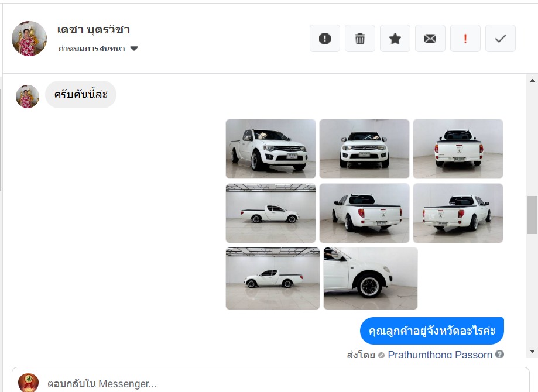538x392 pixels.
Task: Mark conversation unread with envelope icon
Action: [x=430, y=39]
